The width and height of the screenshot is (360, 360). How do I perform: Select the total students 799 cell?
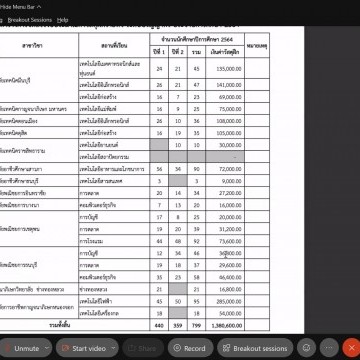tap(196, 325)
